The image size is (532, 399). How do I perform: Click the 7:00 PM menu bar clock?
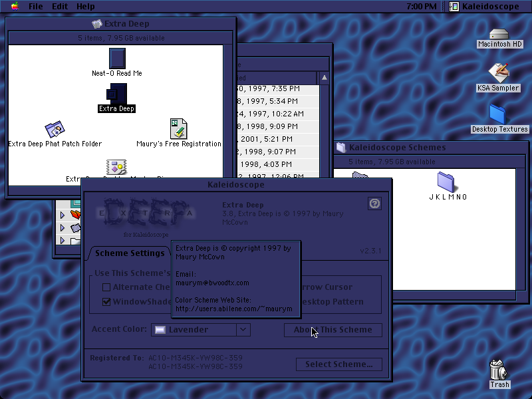point(422,7)
